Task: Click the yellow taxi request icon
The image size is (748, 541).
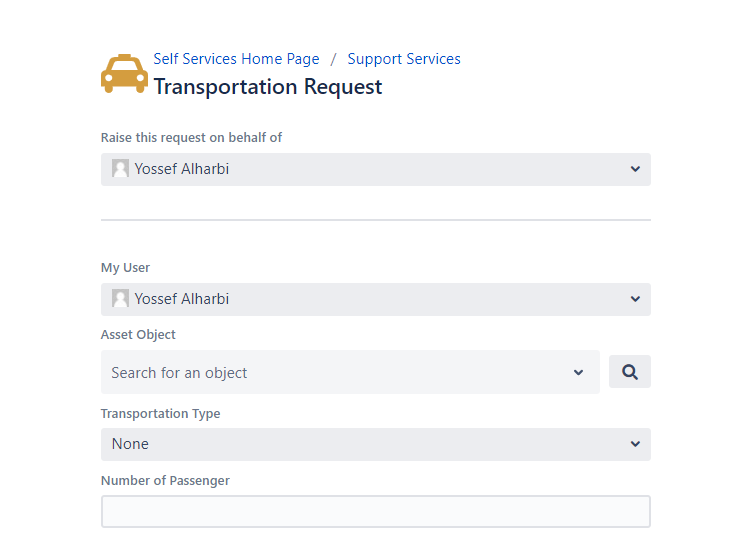Action: coord(124,73)
